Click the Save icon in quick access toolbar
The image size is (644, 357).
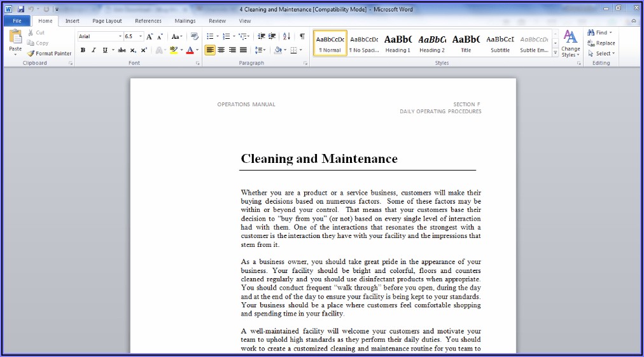pos(21,10)
